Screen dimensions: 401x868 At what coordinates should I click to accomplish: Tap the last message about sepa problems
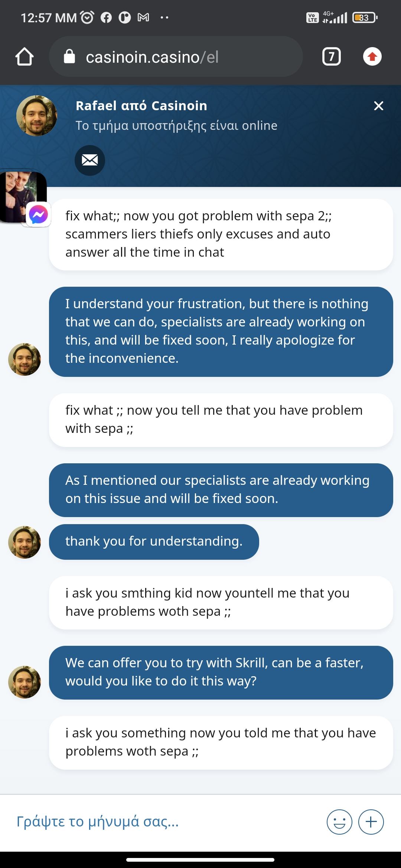click(x=221, y=742)
